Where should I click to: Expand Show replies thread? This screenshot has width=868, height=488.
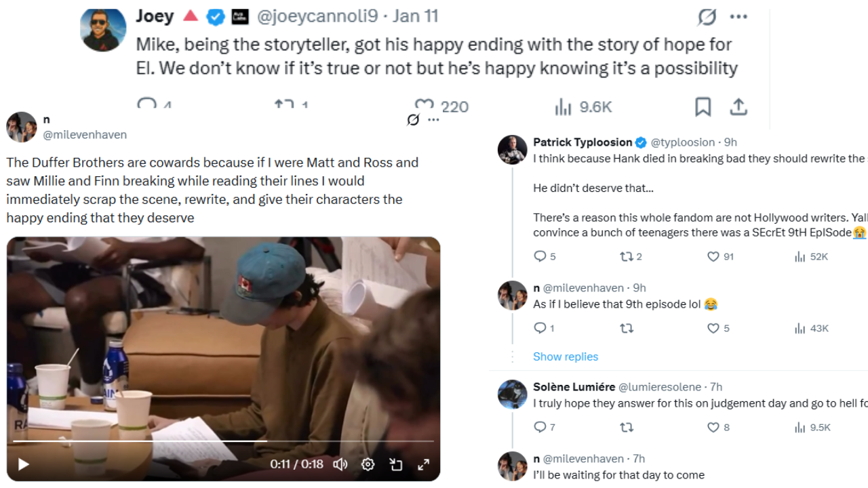(x=566, y=357)
